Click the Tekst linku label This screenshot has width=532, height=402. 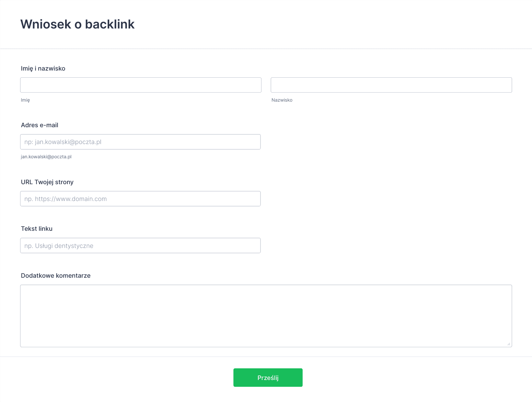click(37, 229)
